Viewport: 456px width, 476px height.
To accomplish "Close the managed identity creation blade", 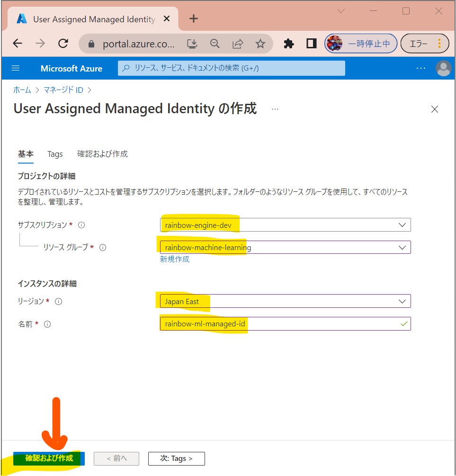I will tap(434, 109).
